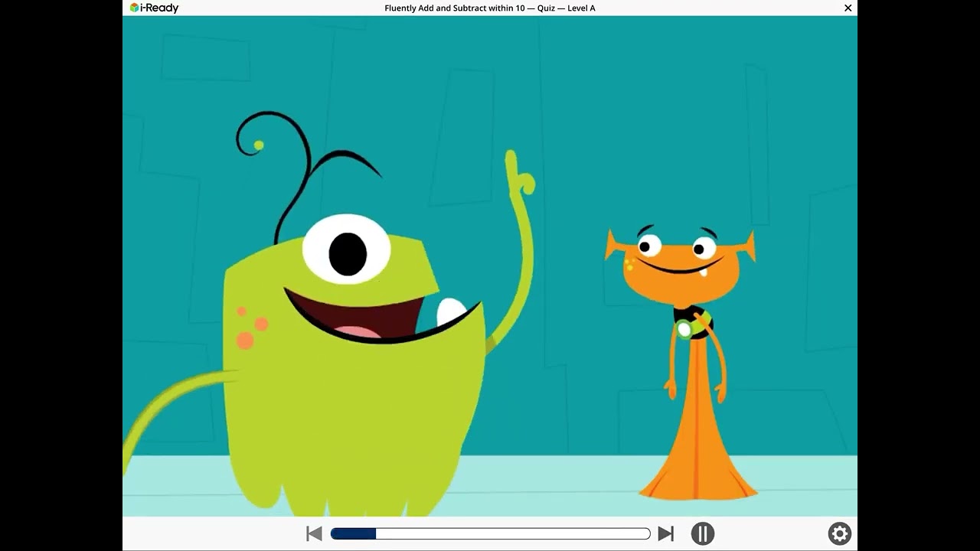Close the i-Ready quiz window
Screen dimensions: 980x551
click(x=848, y=8)
